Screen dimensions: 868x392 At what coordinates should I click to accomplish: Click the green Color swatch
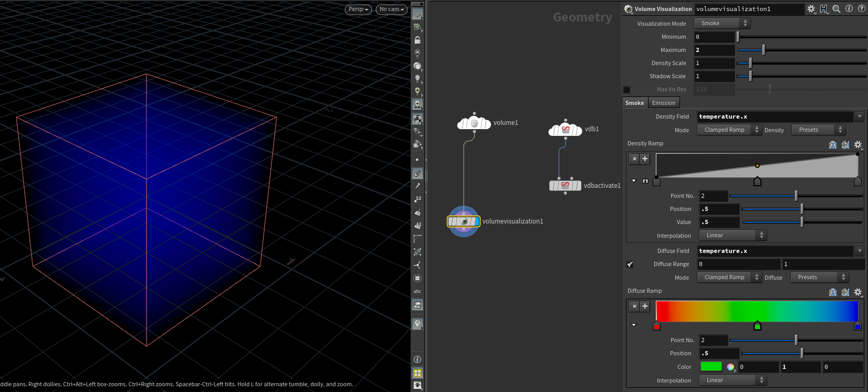(x=712, y=366)
